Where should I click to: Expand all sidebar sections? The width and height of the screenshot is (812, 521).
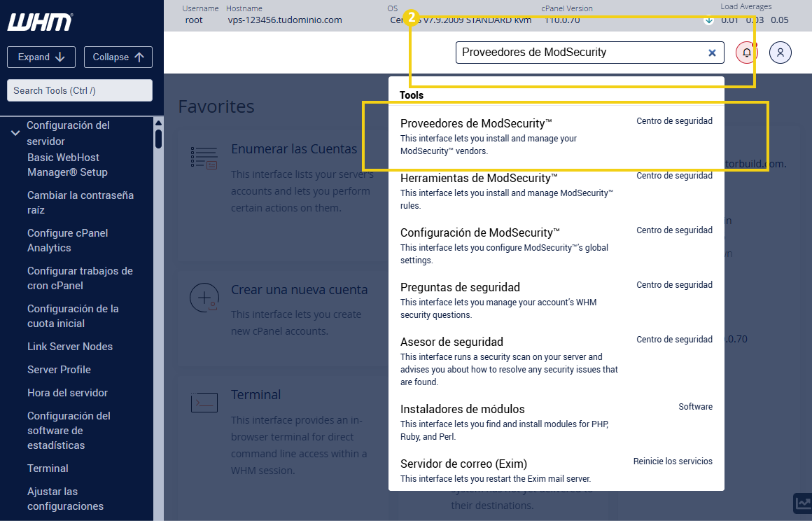[41, 57]
